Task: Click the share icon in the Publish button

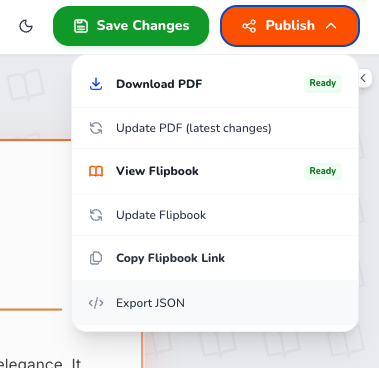Action: point(249,26)
